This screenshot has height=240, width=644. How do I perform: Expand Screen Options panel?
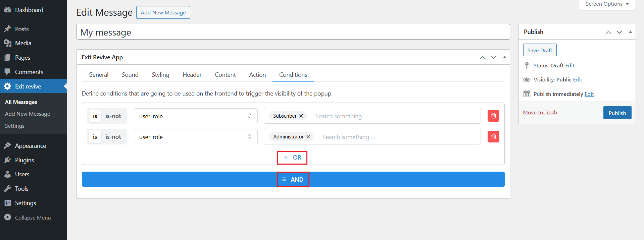click(x=607, y=4)
